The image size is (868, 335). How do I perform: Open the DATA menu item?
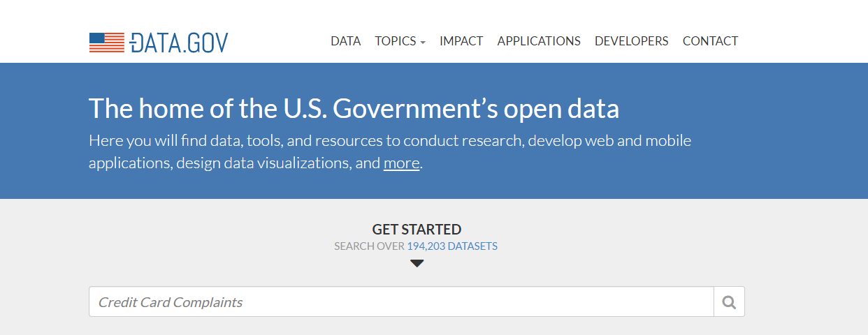coord(345,41)
